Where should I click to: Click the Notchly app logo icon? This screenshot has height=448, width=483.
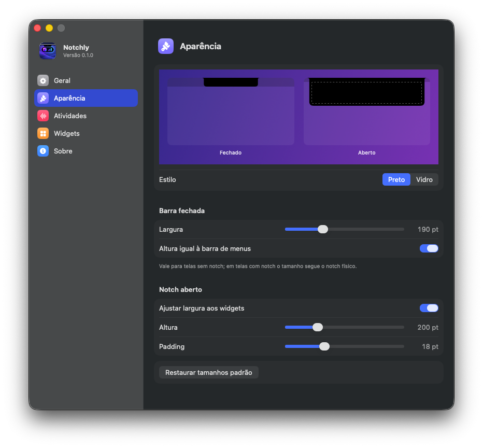pos(48,50)
